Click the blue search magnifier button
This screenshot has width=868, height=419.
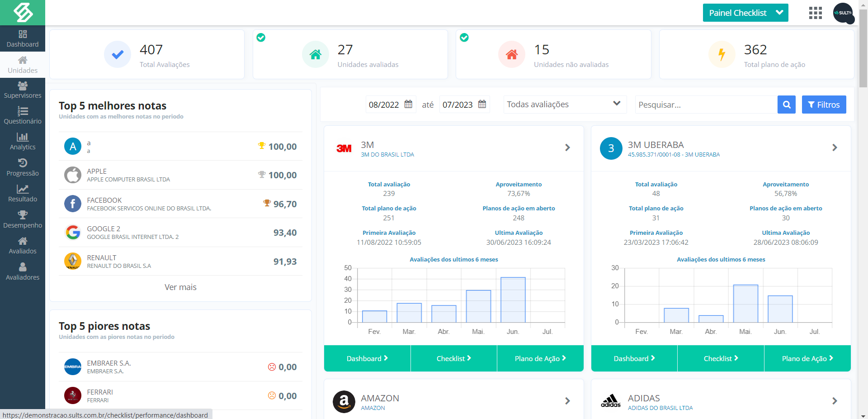click(787, 105)
